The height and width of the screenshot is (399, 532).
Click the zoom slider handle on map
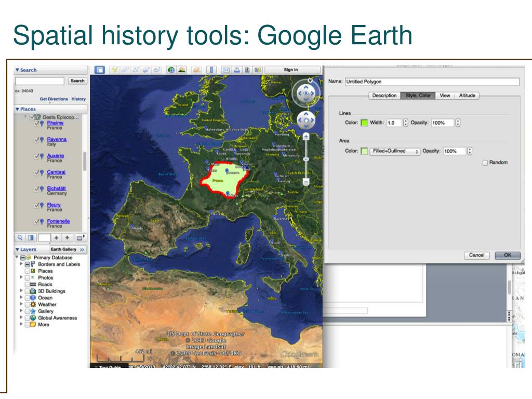[305, 159]
